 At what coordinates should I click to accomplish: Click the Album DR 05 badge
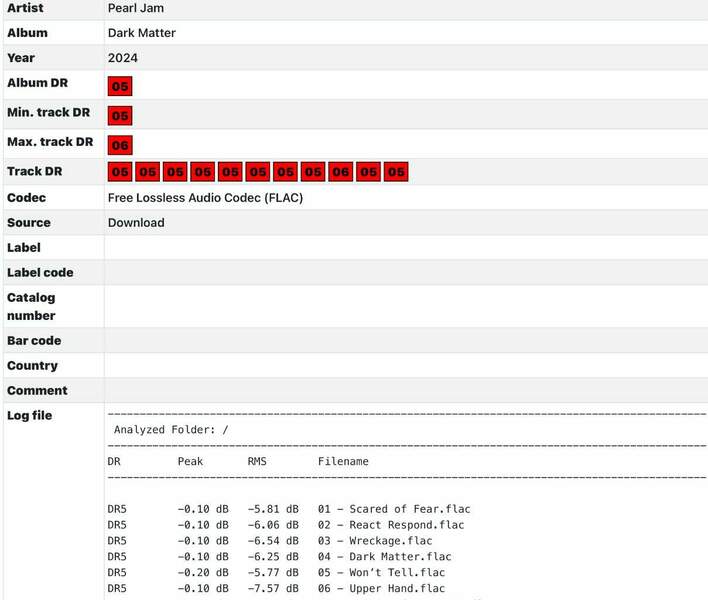pos(120,87)
